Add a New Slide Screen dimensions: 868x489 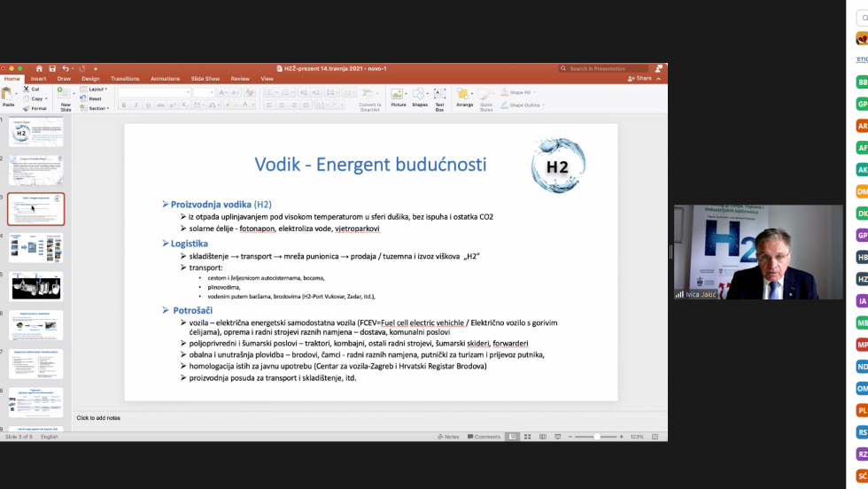click(x=66, y=99)
